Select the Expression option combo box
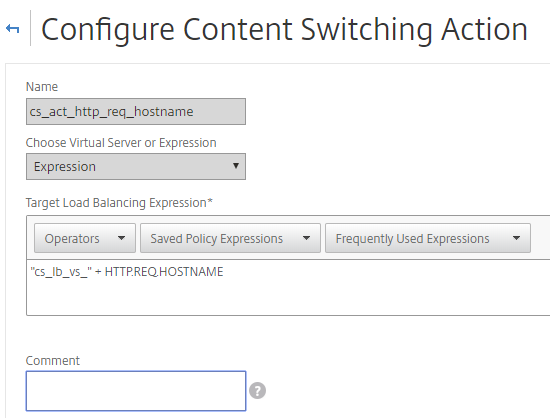Viewport: 550px width, 418px height. [136, 167]
